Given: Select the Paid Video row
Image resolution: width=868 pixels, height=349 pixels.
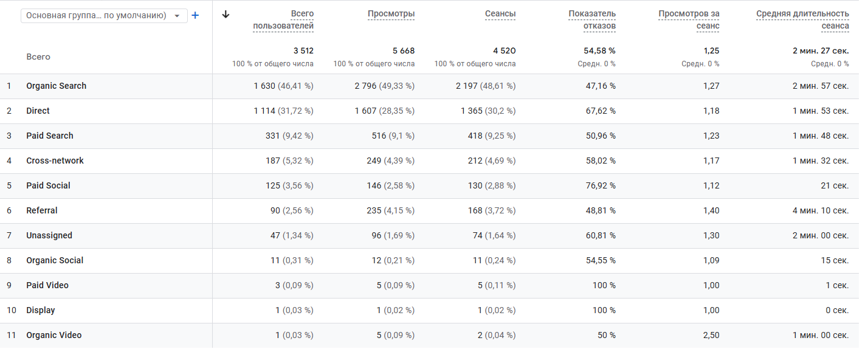Looking at the screenshot, I should point(47,286).
